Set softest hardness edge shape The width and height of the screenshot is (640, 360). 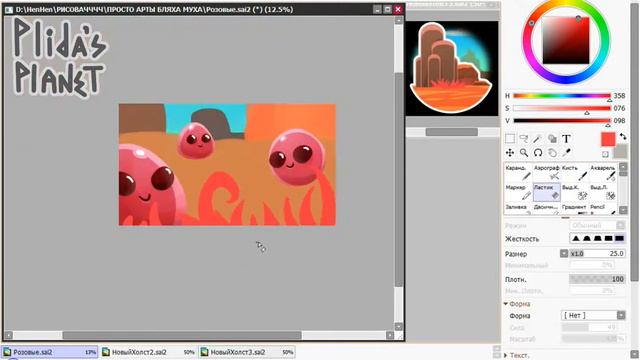coord(576,238)
